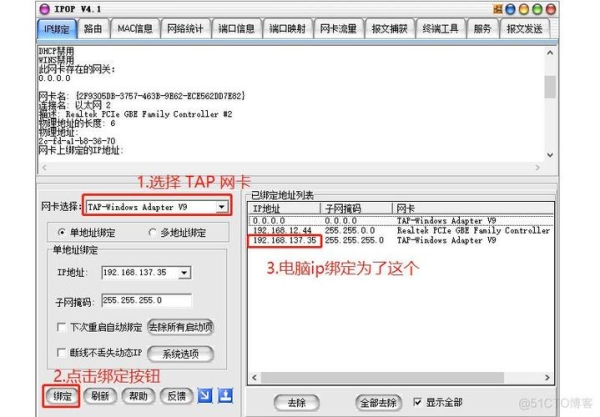This screenshot has height=417, width=600.
Task: Click the bound address list horizontal scrollbar thumb
Action: coord(382,378)
